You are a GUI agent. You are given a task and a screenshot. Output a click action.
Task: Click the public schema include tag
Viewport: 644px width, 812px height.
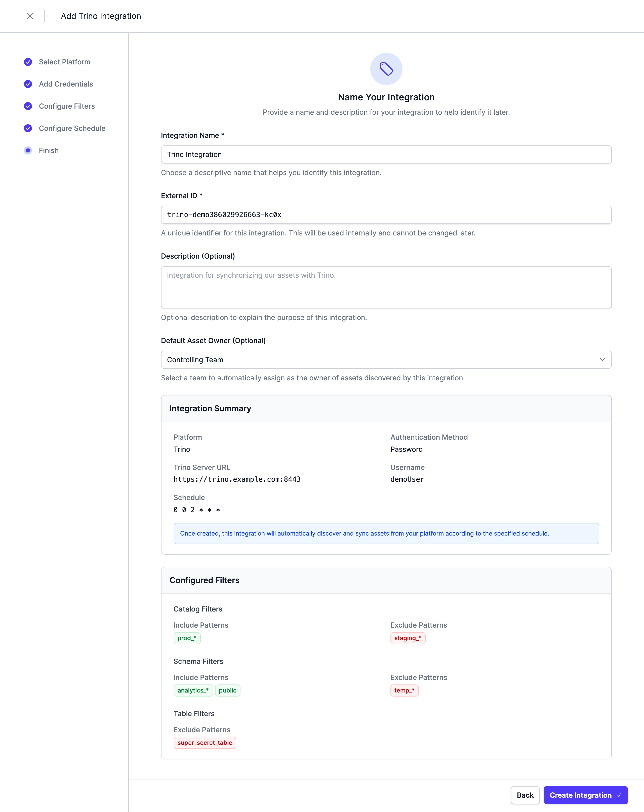[x=227, y=690]
